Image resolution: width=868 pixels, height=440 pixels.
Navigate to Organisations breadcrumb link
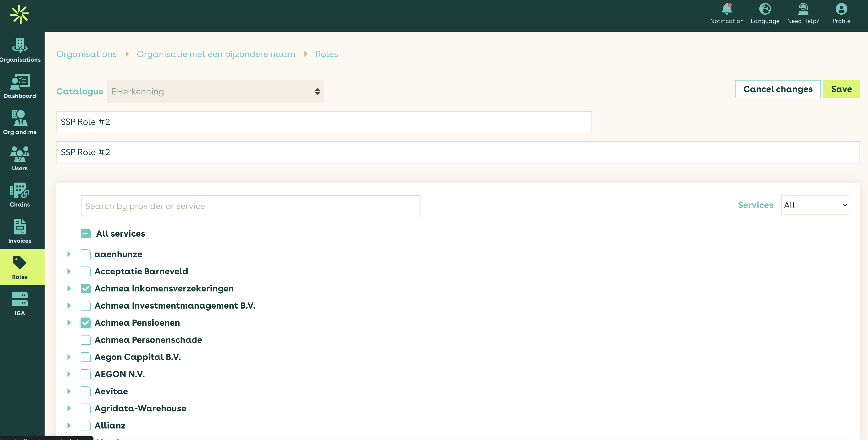(87, 54)
